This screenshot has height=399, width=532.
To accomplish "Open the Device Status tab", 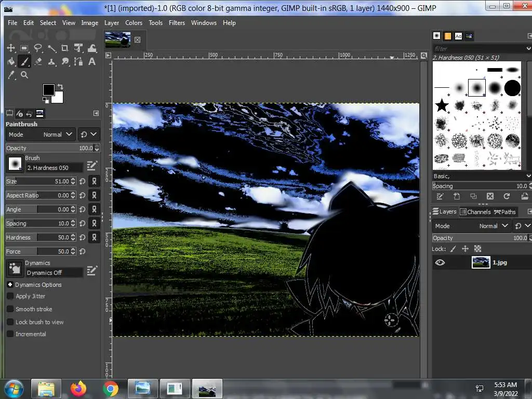I will point(19,113).
